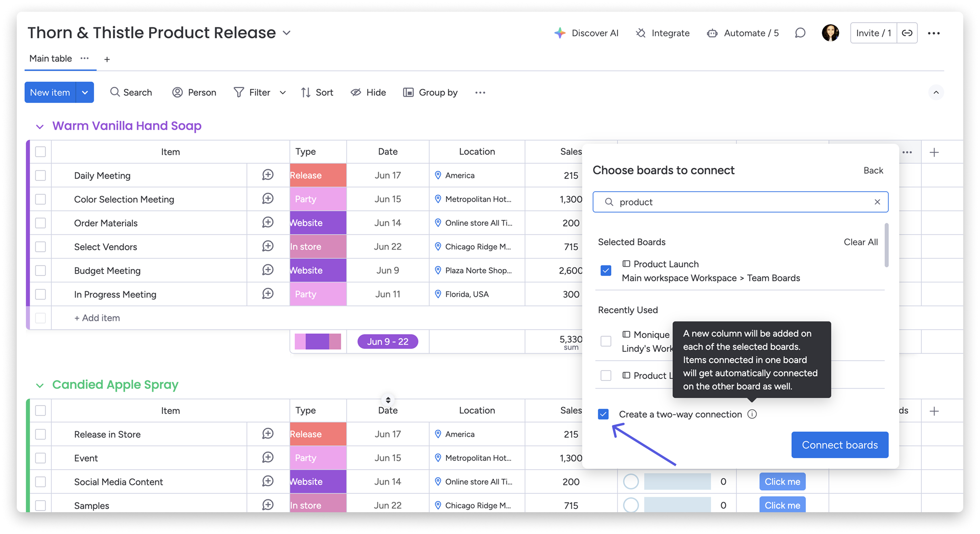Expand the board title dropdown chevron
Viewport: 980px width, 534px height.
[287, 33]
